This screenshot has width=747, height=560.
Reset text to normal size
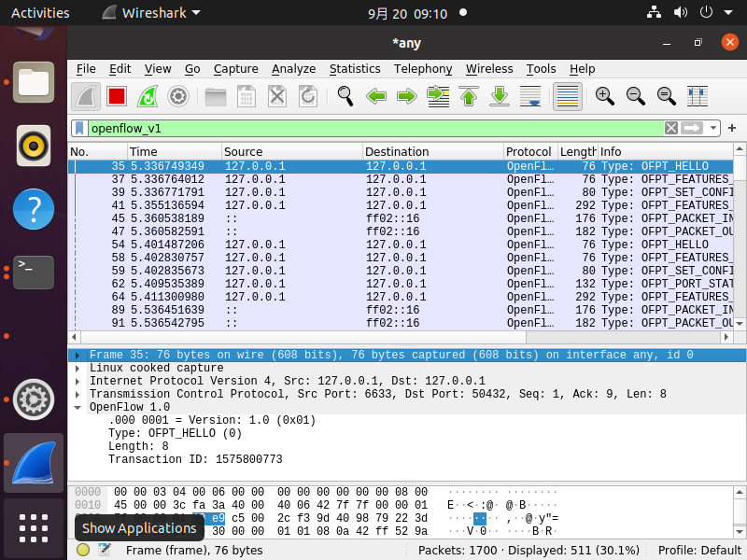(x=667, y=97)
